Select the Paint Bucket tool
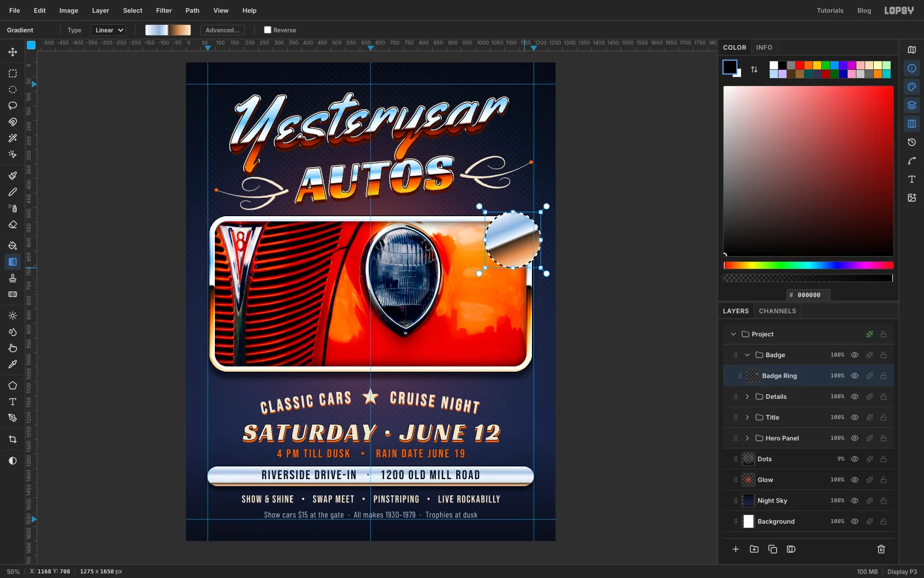Viewport: 924px width, 578px height. 13,246
